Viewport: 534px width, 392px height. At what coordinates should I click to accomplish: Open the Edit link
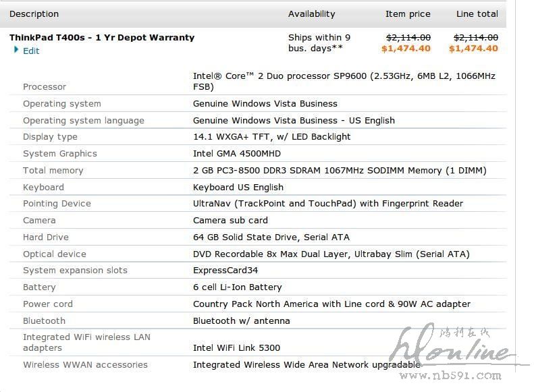coord(31,51)
